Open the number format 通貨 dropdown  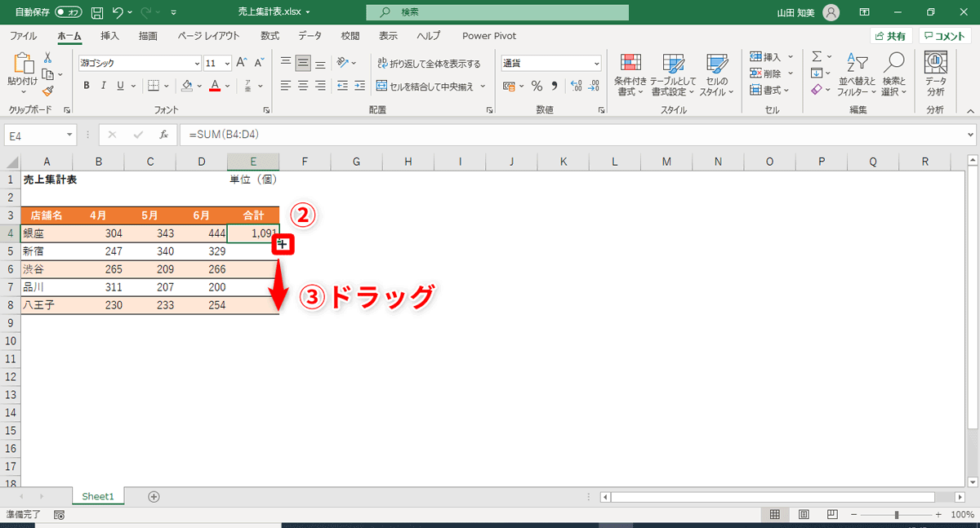(x=597, y=64)
